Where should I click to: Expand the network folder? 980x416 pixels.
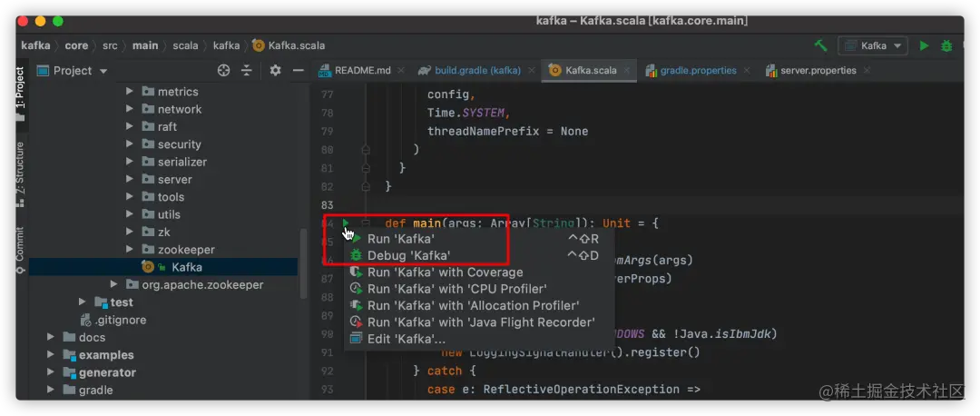(x=130, y=109)
